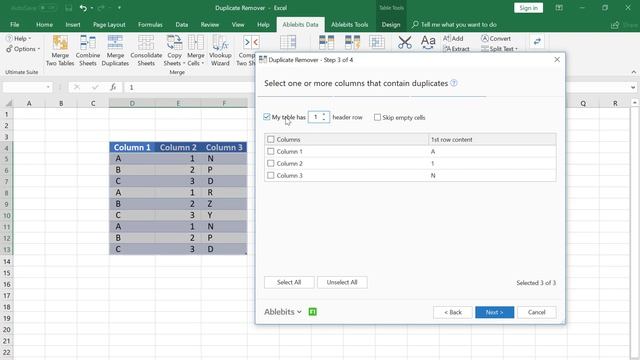Click the scissors trim icon in ribbon
The width and height of the screenshot is (640, 360).
point(404,42)
